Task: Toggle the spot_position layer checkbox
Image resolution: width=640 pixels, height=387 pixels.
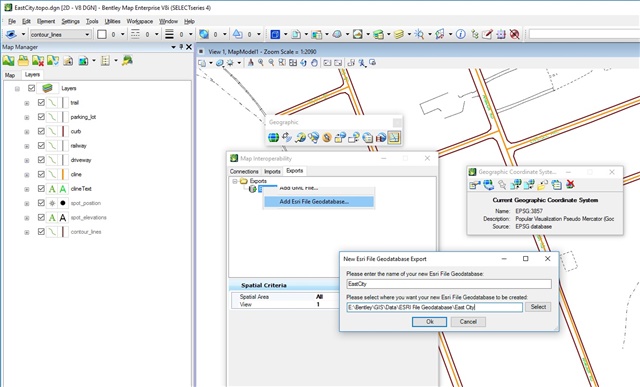Action: point(41,203)
